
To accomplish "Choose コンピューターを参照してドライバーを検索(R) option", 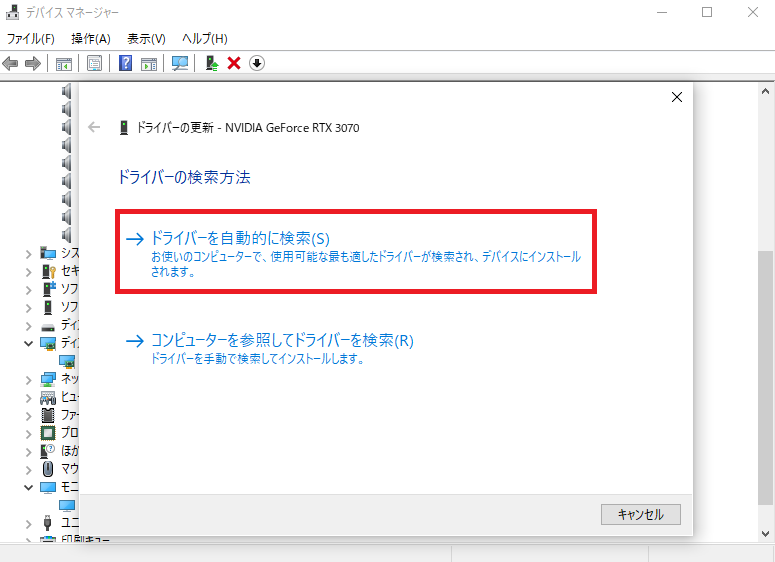I will [x=270, y=348].
